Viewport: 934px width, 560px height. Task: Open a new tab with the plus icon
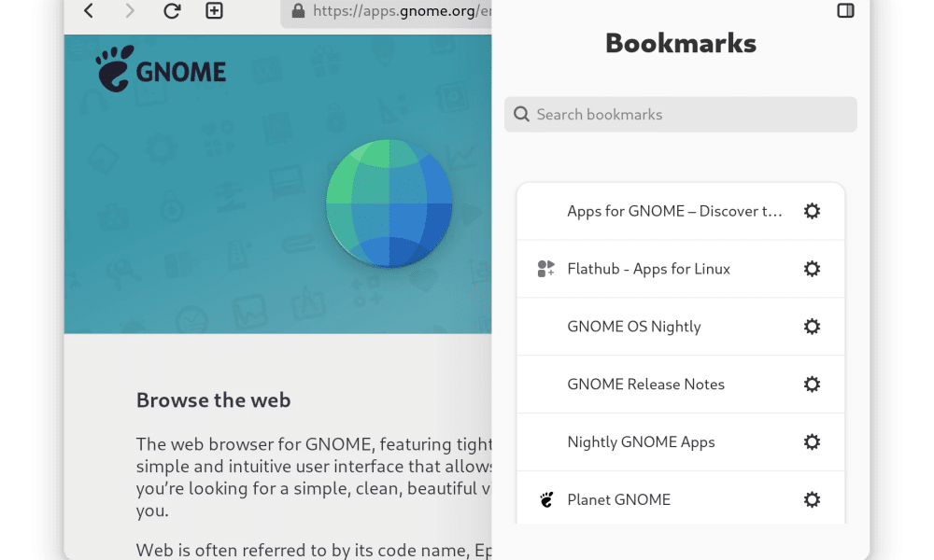point(215,10)
